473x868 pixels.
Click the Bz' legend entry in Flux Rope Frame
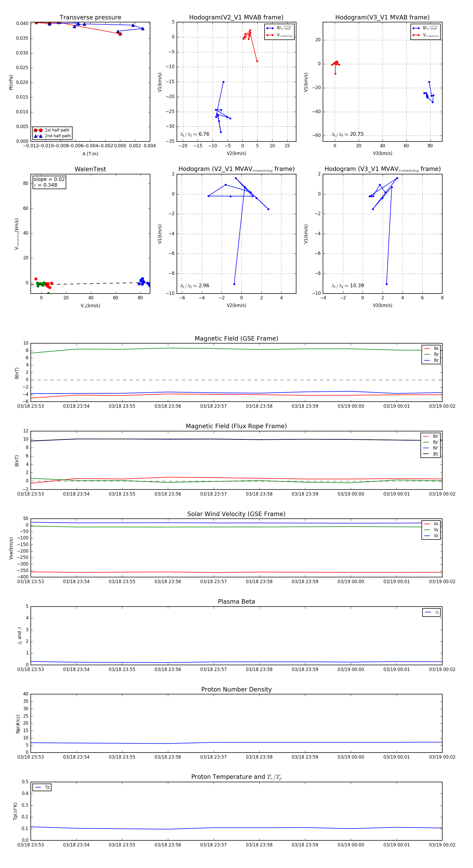coord(431,448)
